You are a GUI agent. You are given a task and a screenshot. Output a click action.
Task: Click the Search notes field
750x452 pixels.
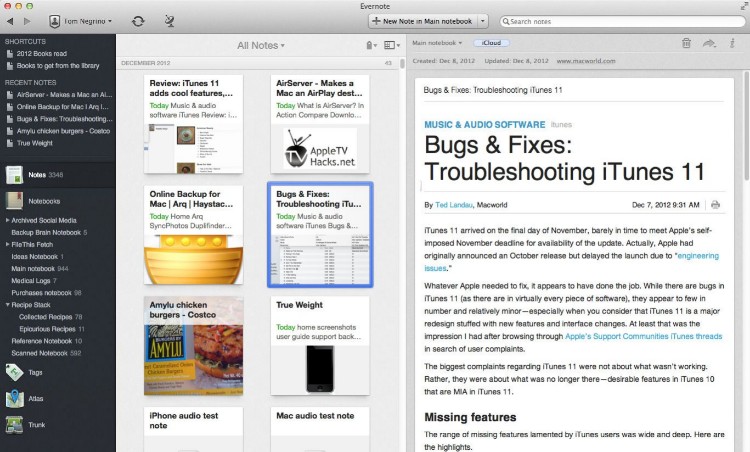(x=623, y=22)
